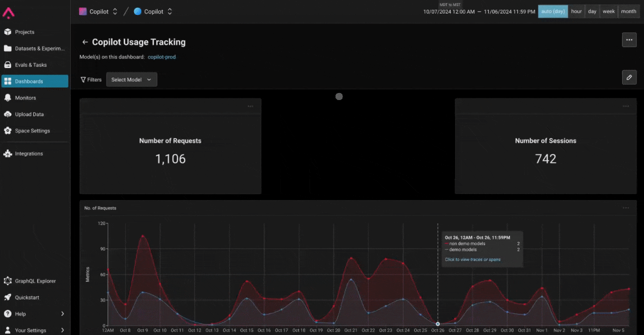Viewport: 644px width, 335px height.
Task: Switch granularity to hour
Action: click(576, 12)
